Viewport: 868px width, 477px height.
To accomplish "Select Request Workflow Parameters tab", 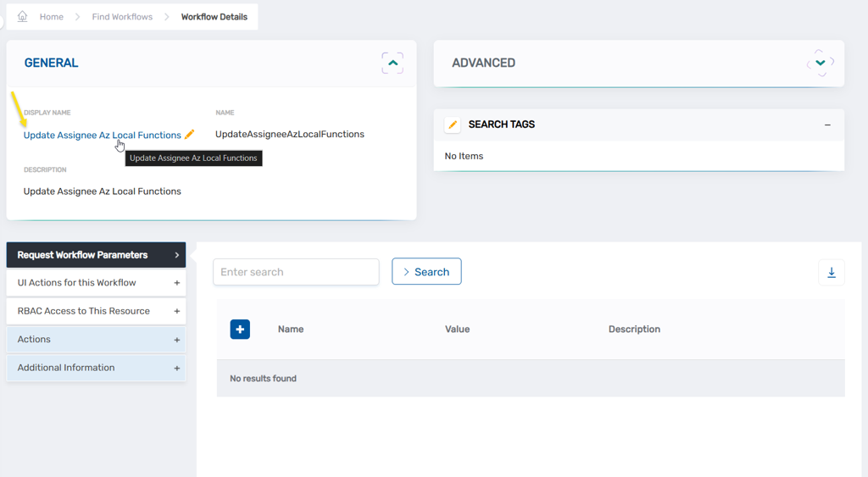I will coord(97,255).
